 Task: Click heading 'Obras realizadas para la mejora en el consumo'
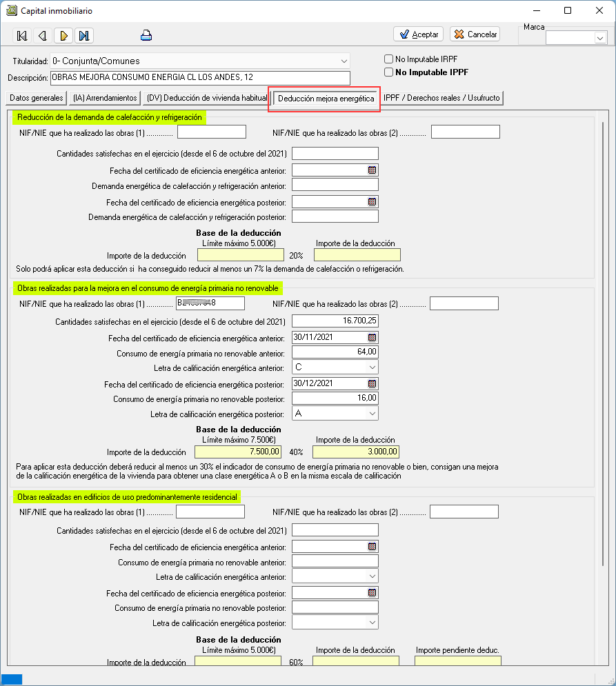click(x=148, y=288)
